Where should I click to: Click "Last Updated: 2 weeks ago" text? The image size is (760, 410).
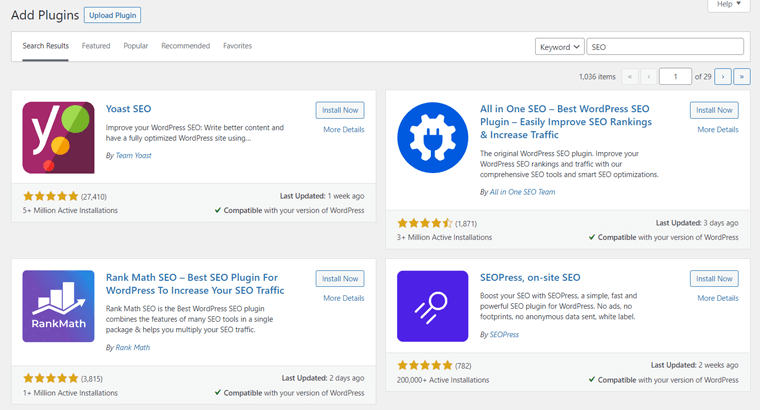point(695,365)
